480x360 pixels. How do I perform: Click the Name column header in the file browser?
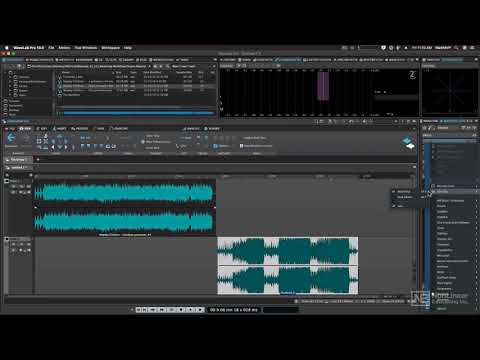click(x=66, y=72)
